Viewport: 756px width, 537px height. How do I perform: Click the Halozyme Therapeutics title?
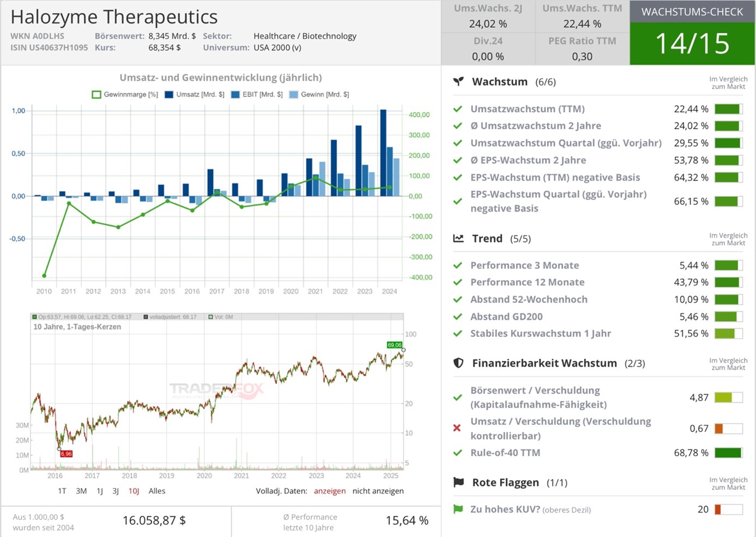coord(114,17)
